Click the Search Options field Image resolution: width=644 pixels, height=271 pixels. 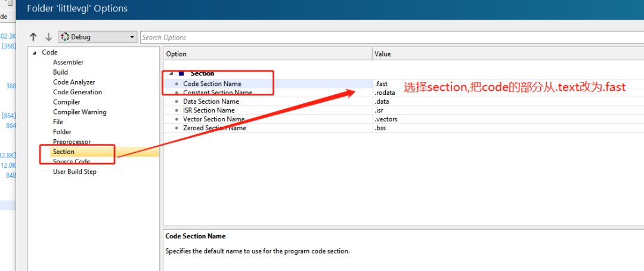[392, 38]
